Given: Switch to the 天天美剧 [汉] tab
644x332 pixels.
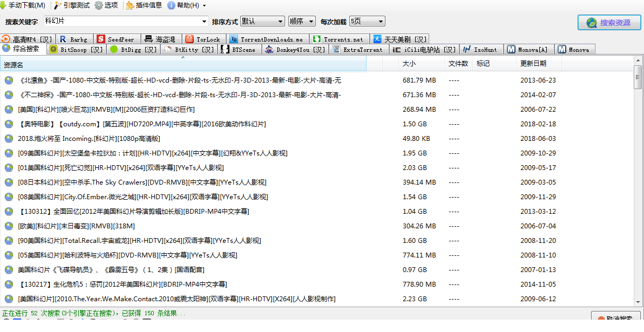Looking at the screenshot, I should click(399, 39).
